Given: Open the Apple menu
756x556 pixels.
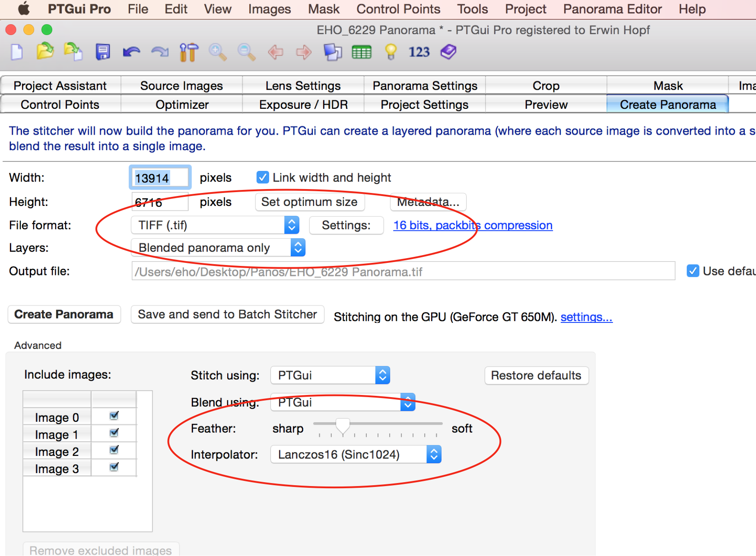Looking at the screenshot, I should [x=24, y=9].
